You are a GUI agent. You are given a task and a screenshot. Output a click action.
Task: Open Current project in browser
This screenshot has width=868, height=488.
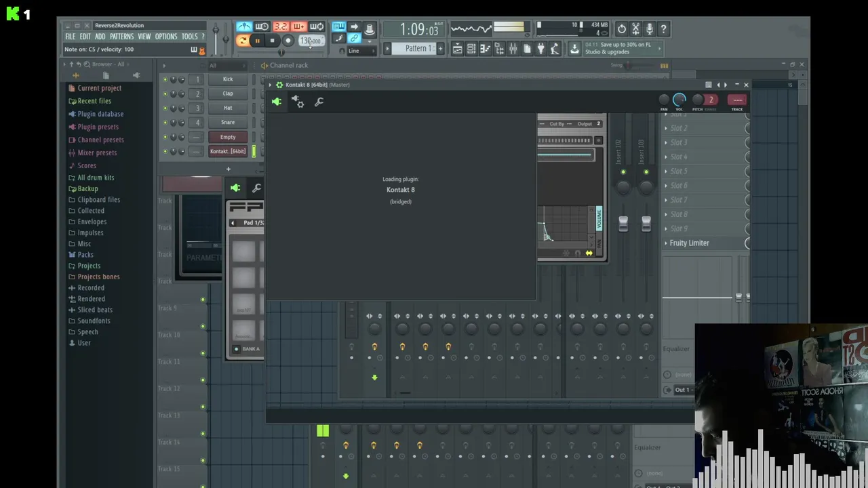99,88
